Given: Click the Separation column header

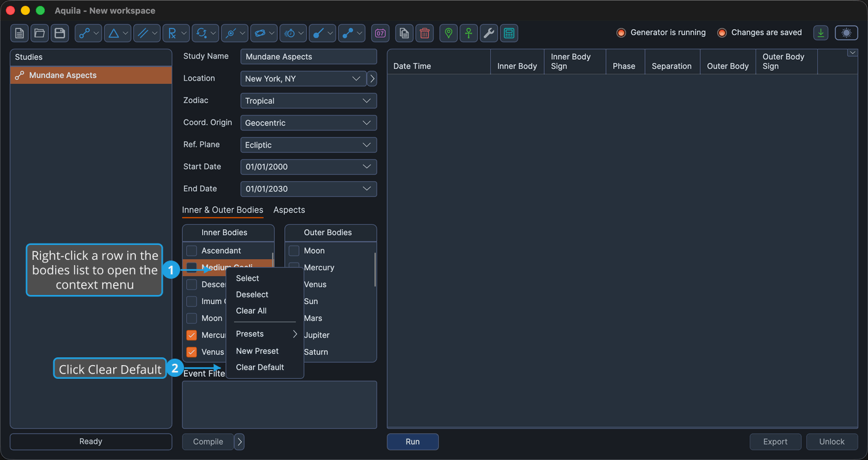Looking at the screenshot, I should click(x=672, y=62).
